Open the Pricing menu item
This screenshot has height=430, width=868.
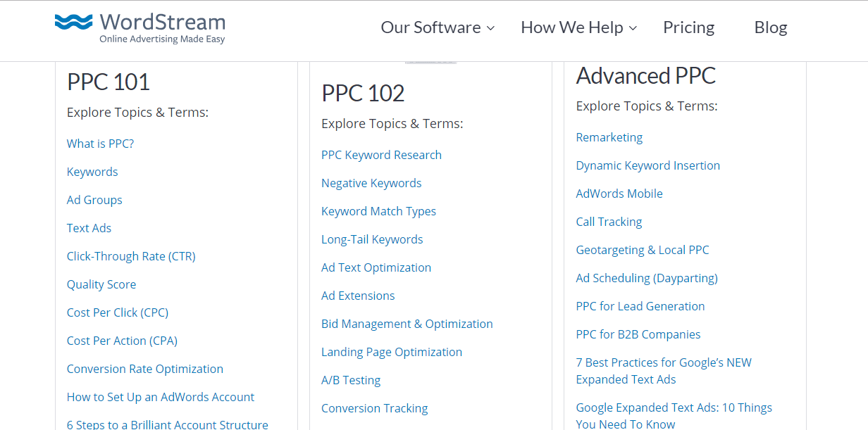click(x=688, y=27)
